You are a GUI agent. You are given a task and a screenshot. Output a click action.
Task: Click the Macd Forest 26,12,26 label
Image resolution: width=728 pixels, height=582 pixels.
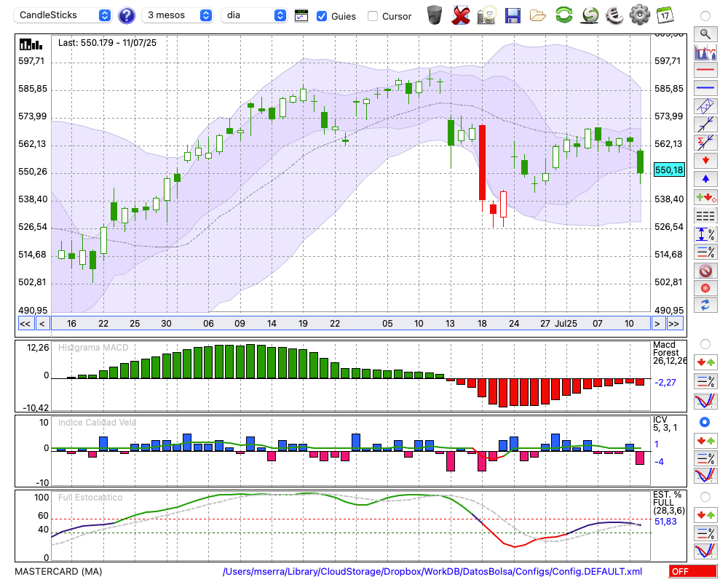pos(670,353)
